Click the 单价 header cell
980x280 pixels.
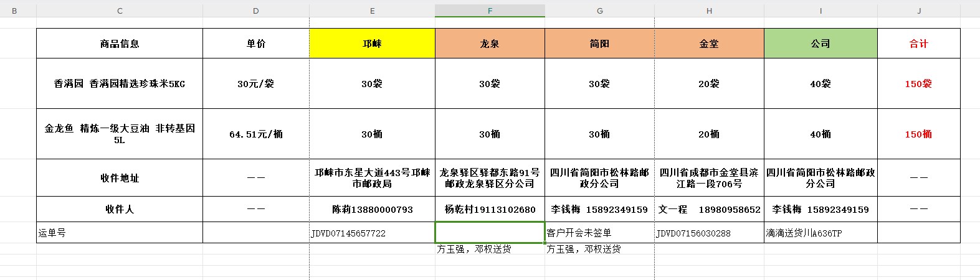point(256,44)
